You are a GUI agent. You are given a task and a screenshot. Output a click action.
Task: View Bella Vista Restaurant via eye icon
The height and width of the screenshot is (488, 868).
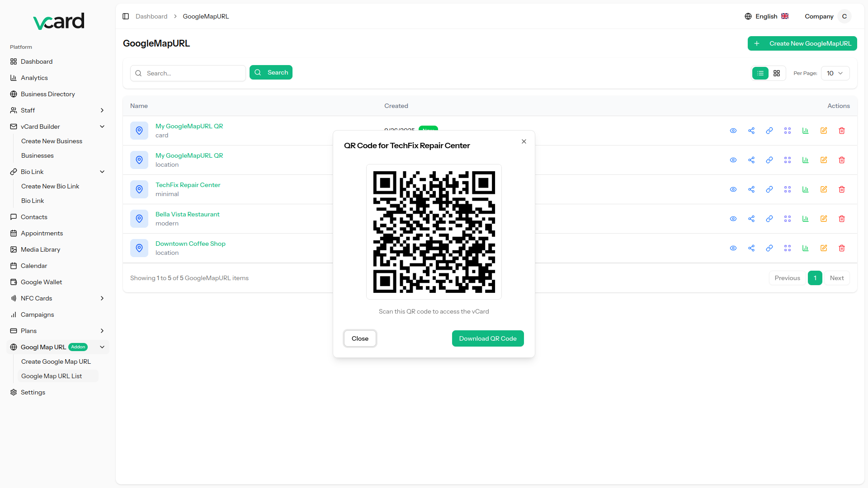(x=733, y=219)
